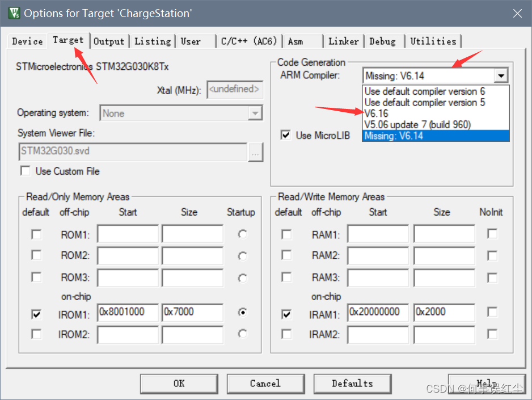Check the RAM1 default checkbox

click(x=286, y=234)
